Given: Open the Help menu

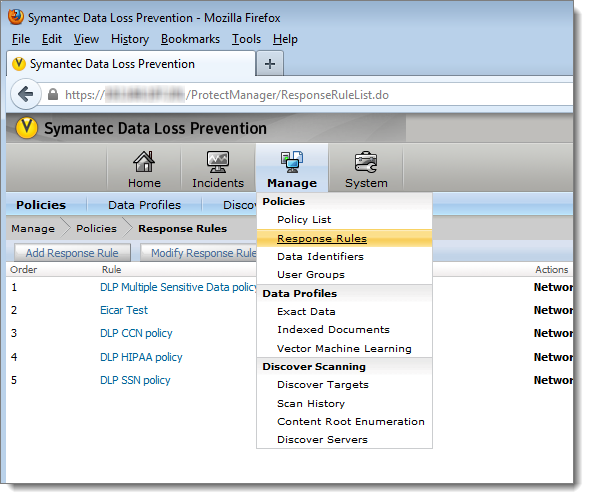Looking at the screenshot, I should pos(285,39).
